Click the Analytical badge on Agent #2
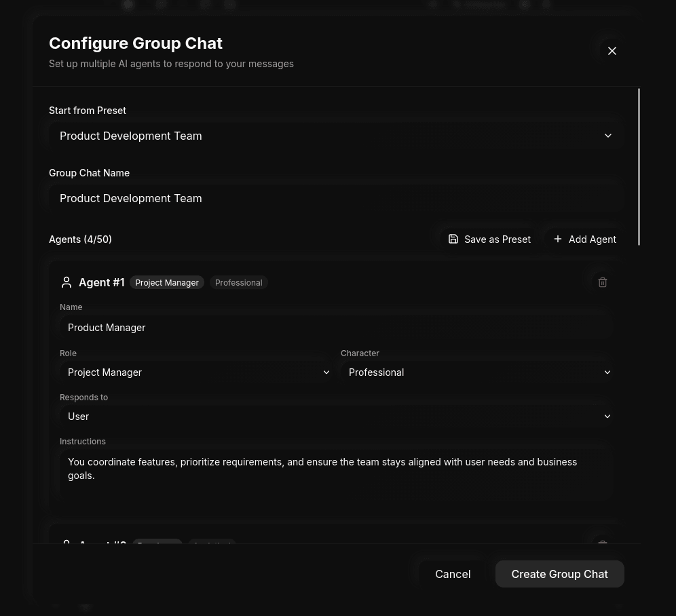 [x=212, y=545]
